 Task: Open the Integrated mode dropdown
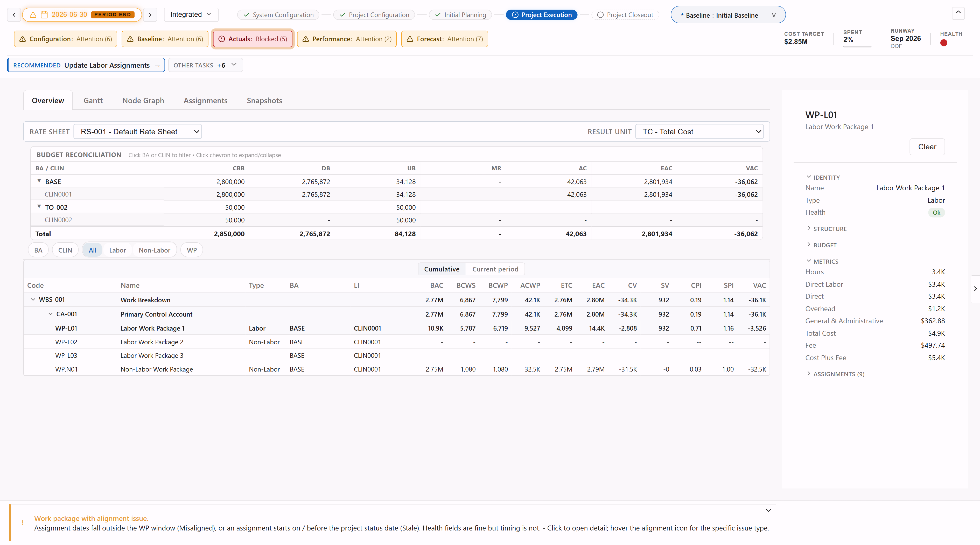click(191, 15)
